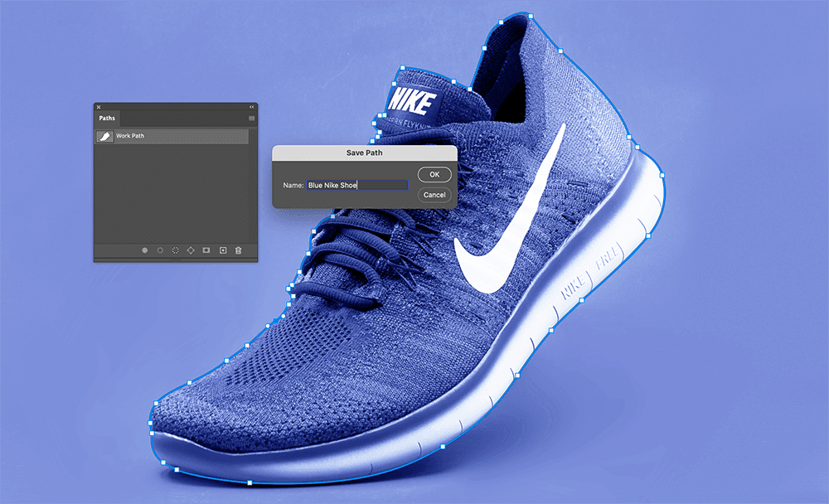Switch to the Paths tab
The image size is (829, 504).
107,118
